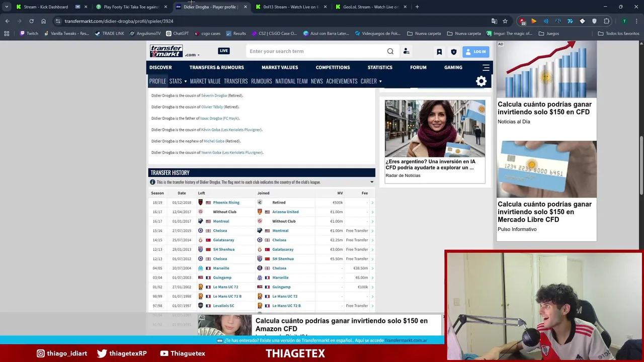Switch to the MARKET VALUE tab
The width and height of the screenshot is (644, 362).
click(x=205, y=81)
